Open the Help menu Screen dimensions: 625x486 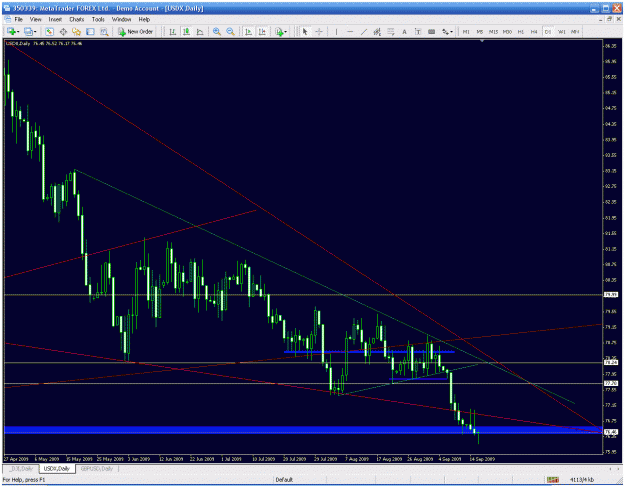click(144, 19)
